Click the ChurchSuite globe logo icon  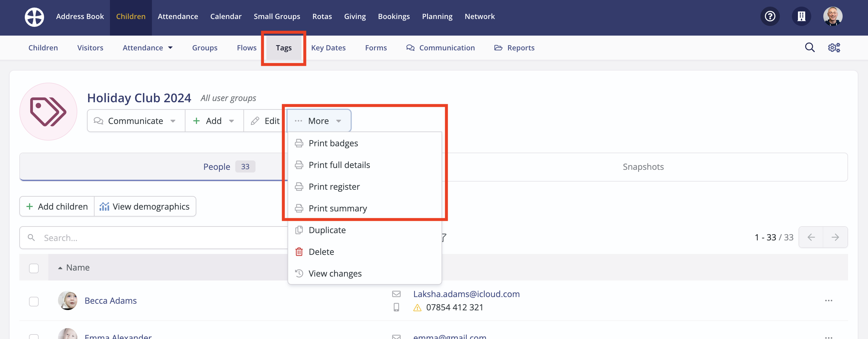pyautogui.click(x=34, y=17)
